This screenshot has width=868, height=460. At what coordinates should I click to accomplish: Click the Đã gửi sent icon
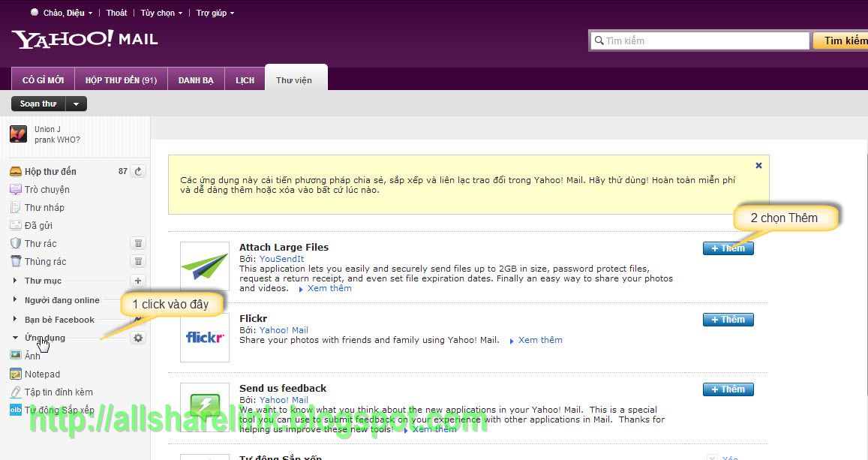(16, 225)
